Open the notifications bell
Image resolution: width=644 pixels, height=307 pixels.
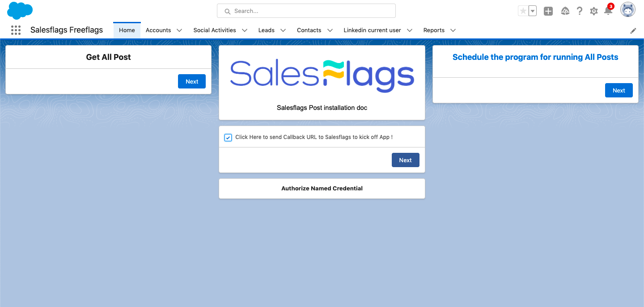608,11
